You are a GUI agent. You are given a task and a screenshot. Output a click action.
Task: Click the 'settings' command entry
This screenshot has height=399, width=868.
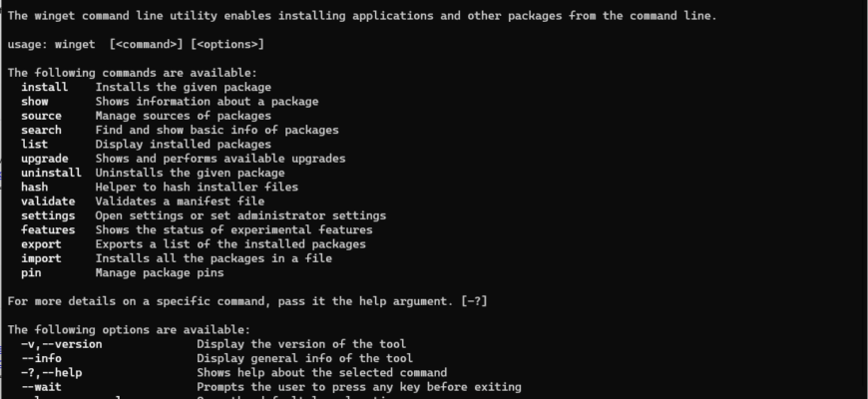48,215
